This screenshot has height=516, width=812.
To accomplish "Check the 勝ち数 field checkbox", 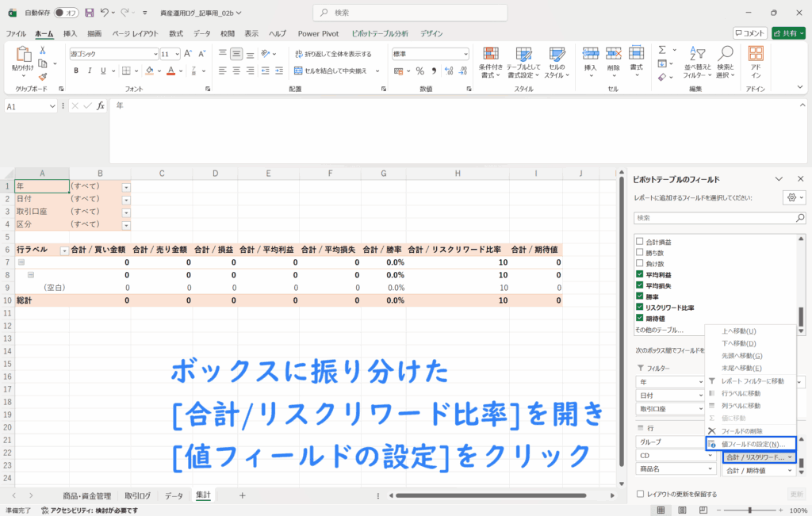I will click(x=639, y=252).
